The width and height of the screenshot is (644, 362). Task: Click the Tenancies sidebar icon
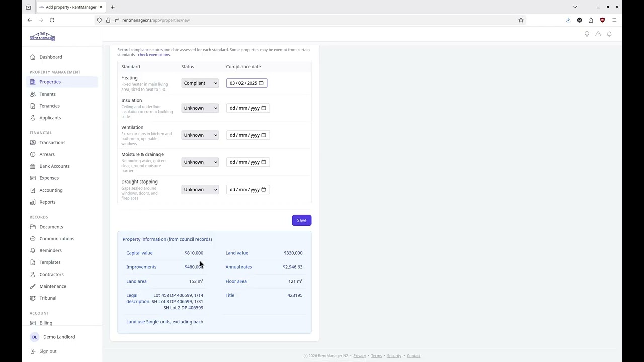point(33,106)
